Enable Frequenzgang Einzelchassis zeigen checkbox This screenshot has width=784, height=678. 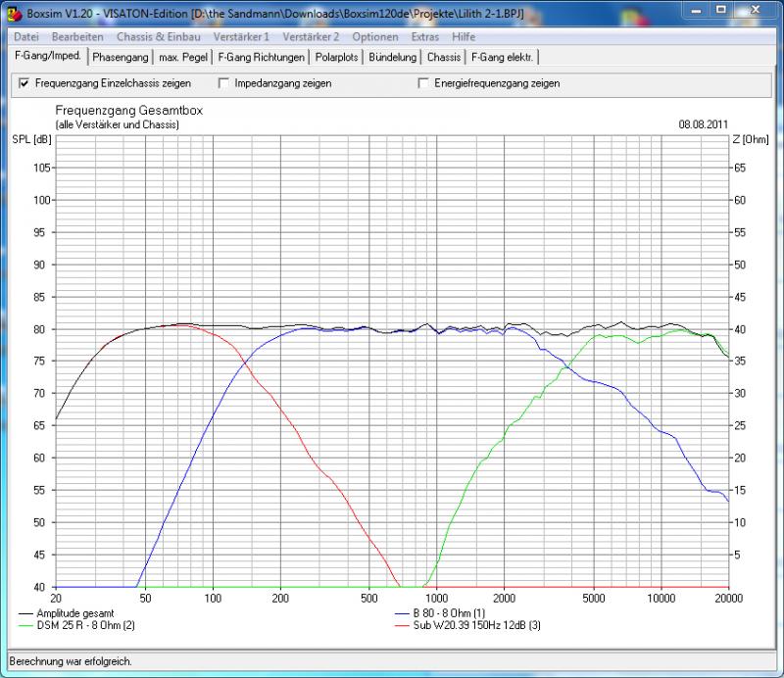point(24,83)
